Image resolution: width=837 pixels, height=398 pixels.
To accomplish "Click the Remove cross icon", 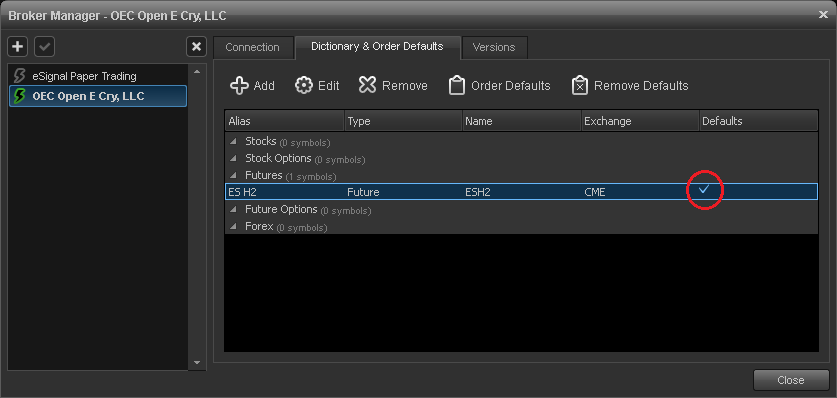I will coord(367,86).
